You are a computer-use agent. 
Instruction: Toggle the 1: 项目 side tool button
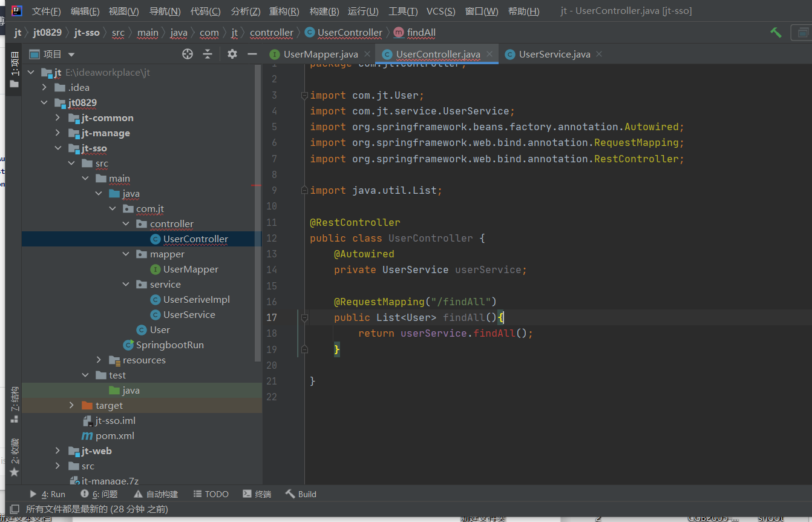15,70
